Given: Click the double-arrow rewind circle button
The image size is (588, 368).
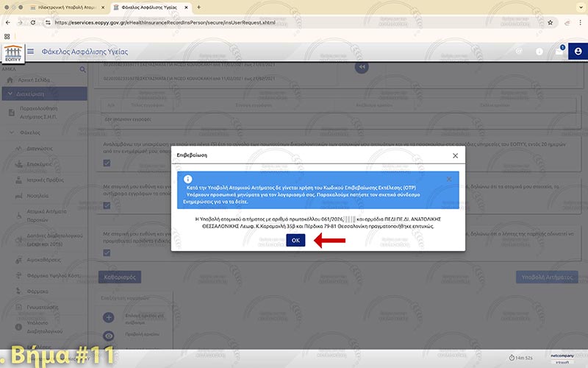Looking at the screenshot, I should pos(361,67).
